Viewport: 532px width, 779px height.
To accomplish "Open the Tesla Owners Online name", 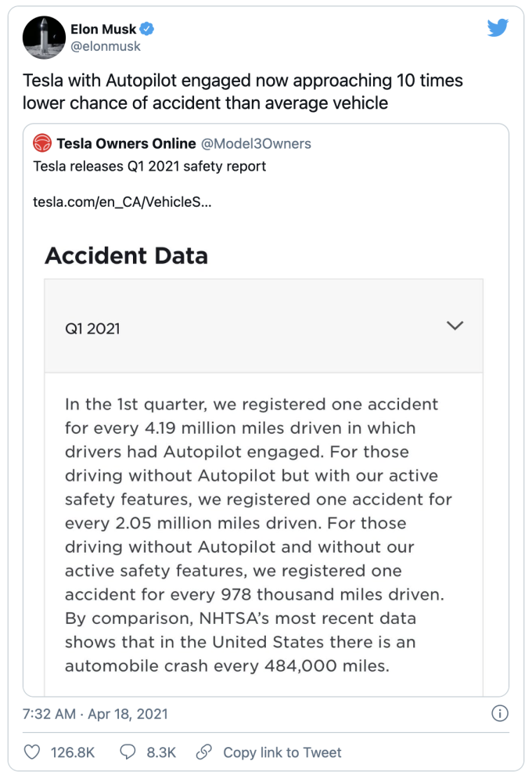I will point(126,143).
